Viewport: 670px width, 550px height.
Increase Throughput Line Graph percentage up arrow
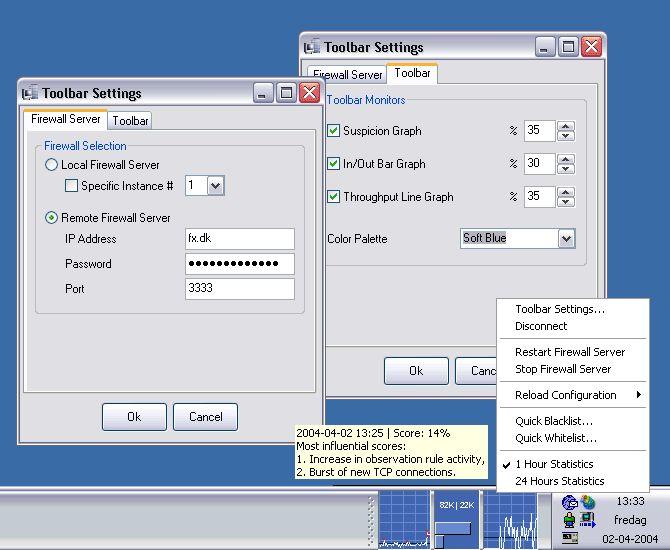point(565,192)
